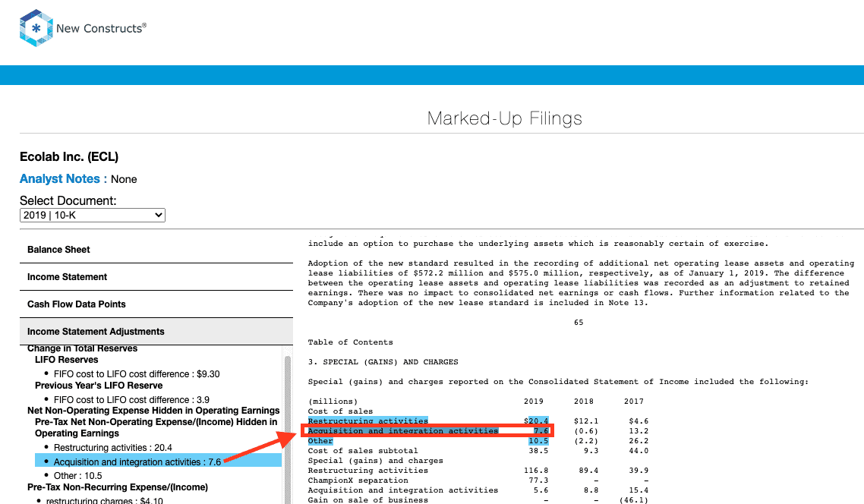This screenshot has height=504, width=864.
Task: Click the highlighted Other label in filing table
Action: 320,441
